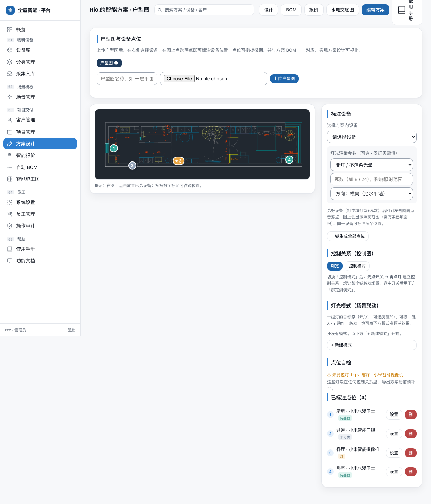Screen dimensions: 431x504
Task: Click the 未受控灯 warning text
Action: [365, 375]
